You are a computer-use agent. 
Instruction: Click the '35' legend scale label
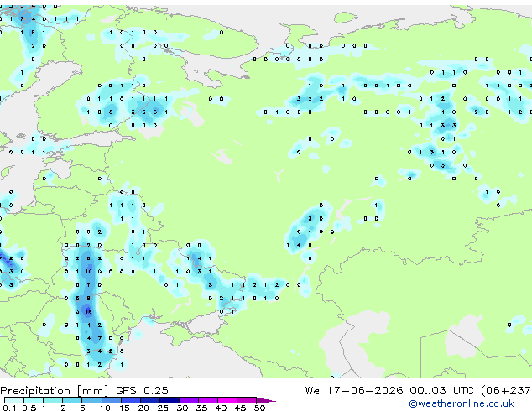201,408
